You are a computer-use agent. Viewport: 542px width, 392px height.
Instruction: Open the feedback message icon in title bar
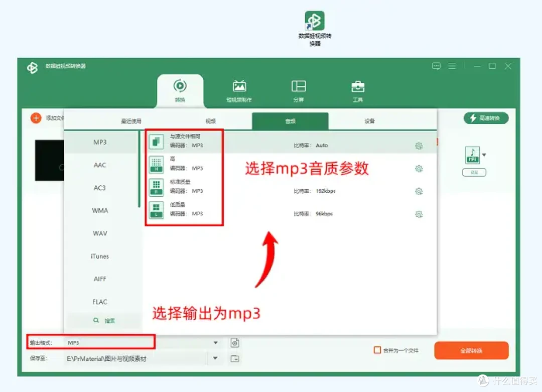point(436,66)
